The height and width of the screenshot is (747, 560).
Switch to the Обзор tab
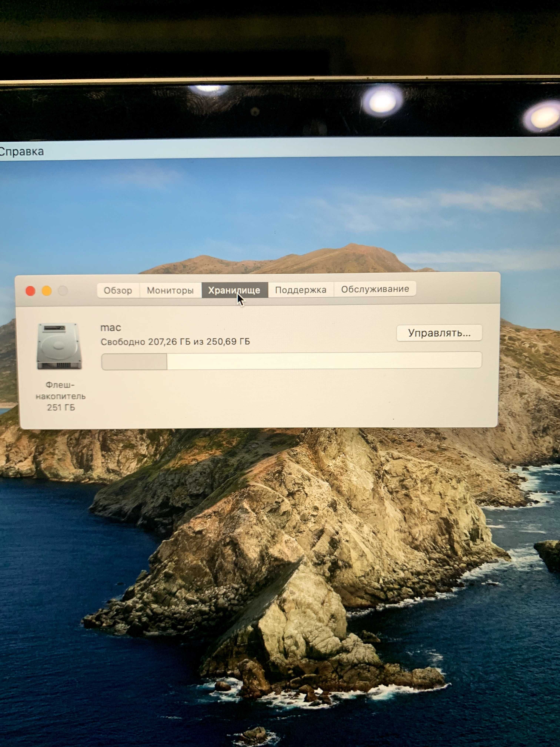point(118,290)
